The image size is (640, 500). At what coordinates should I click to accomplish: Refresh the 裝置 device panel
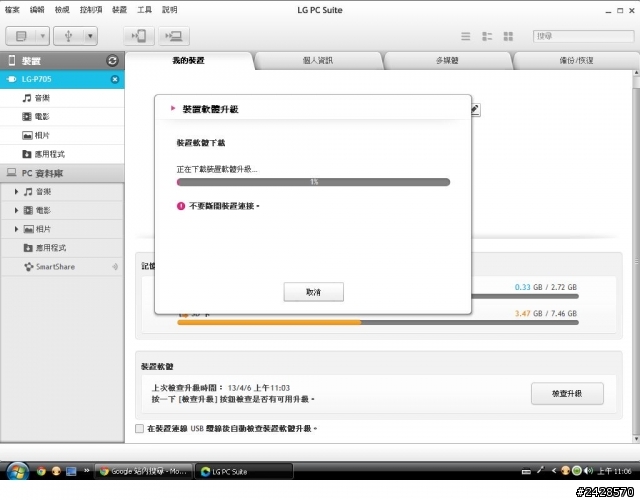pos(112,61)
